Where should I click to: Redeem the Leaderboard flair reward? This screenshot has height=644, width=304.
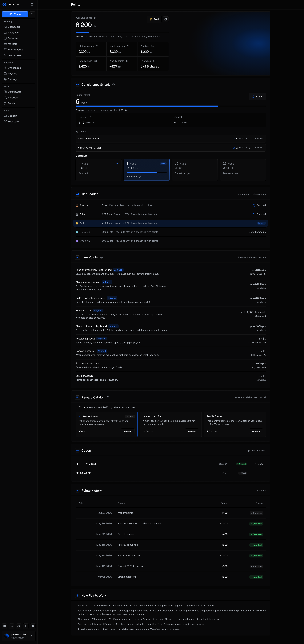tap(192, 432)
